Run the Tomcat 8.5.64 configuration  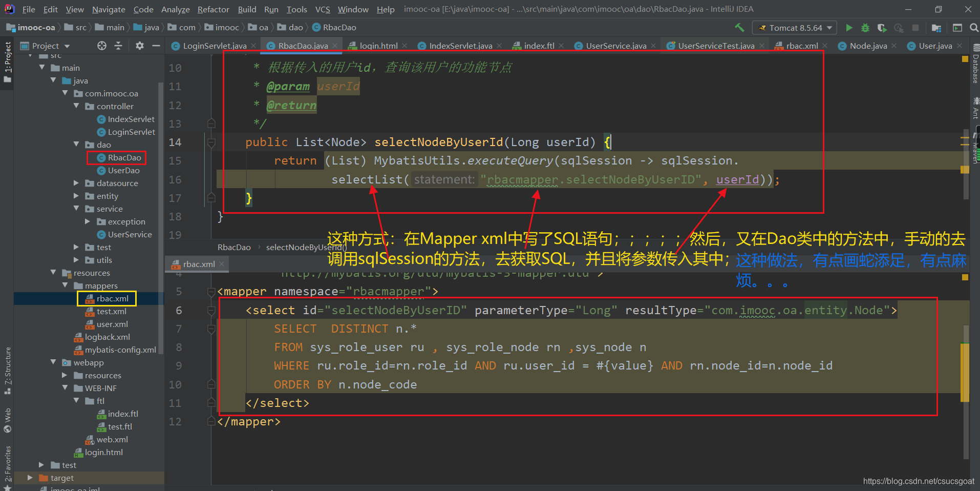[x=849, y=28]
